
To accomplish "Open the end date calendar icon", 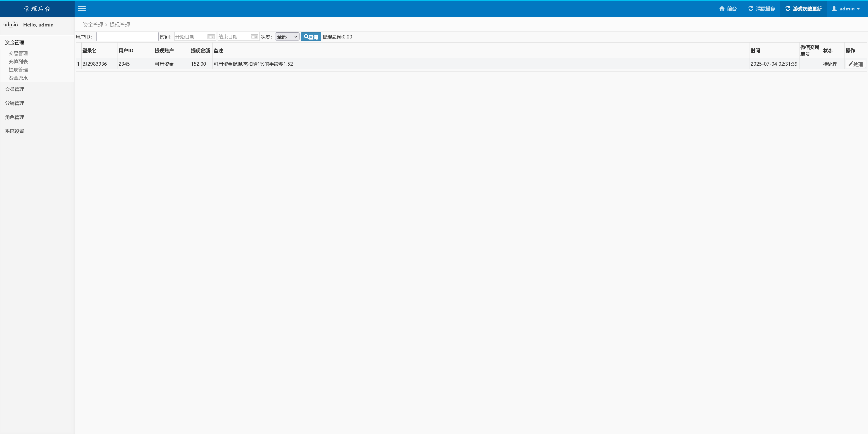I will tap(254, 36).
